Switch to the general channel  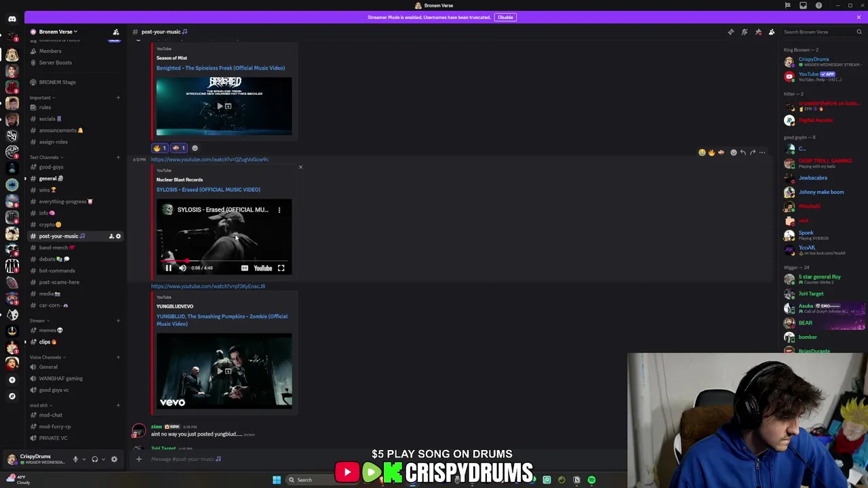tap(75, 178)
